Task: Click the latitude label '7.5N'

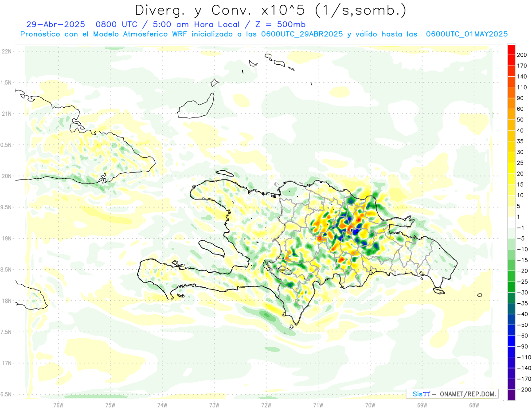Action: point(7,332)
